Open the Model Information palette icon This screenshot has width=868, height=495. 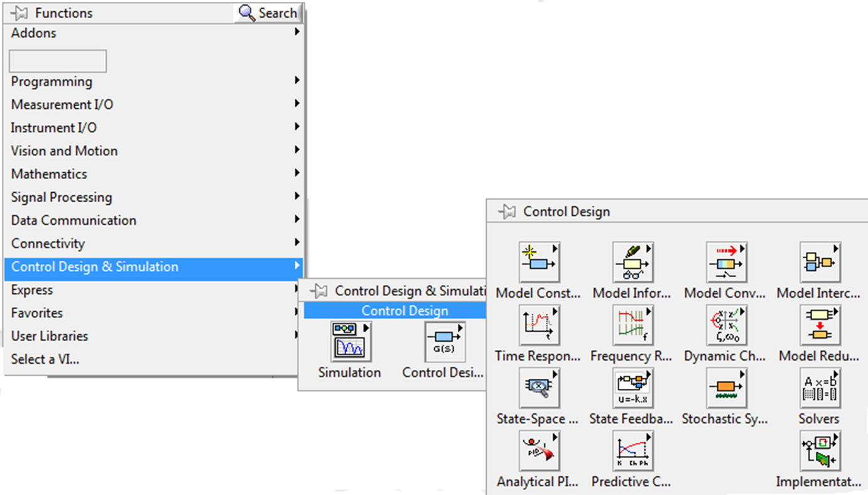coord(633,262)
